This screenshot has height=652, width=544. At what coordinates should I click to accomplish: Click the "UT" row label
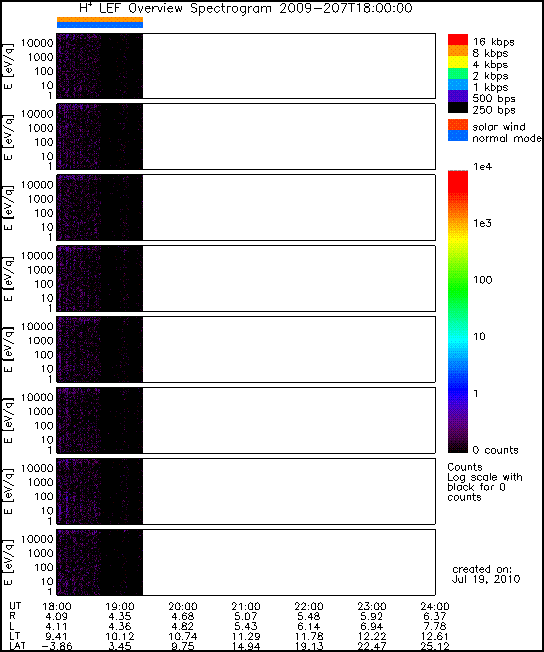[15, 606]
